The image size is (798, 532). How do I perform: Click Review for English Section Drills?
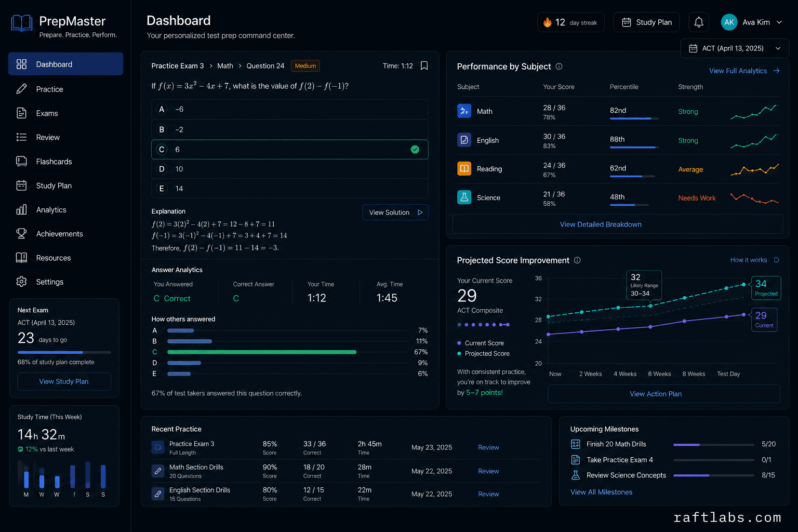click(488, 494)
